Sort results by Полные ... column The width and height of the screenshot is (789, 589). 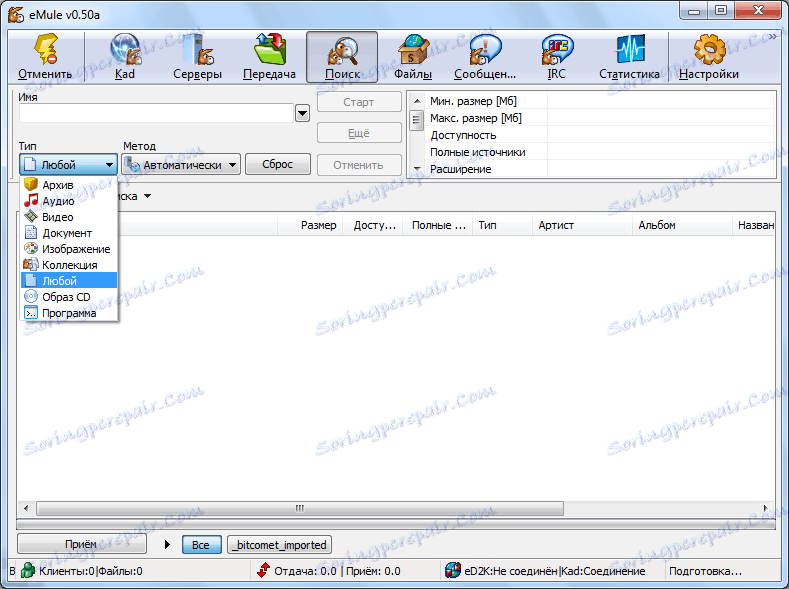coord(438,225)
